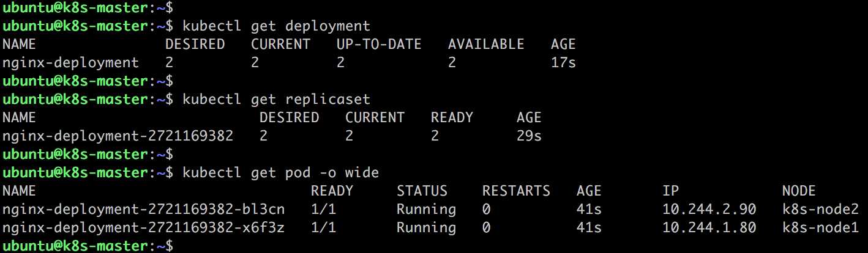Screen dimensions: 868x253
Task: Click node name k8s-node2
Action: [820, 209]
